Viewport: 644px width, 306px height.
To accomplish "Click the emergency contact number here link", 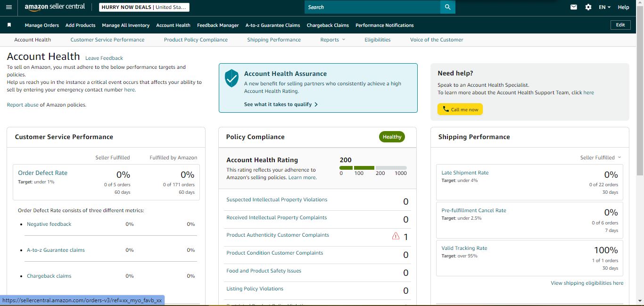I will click(x=129, y=90).
